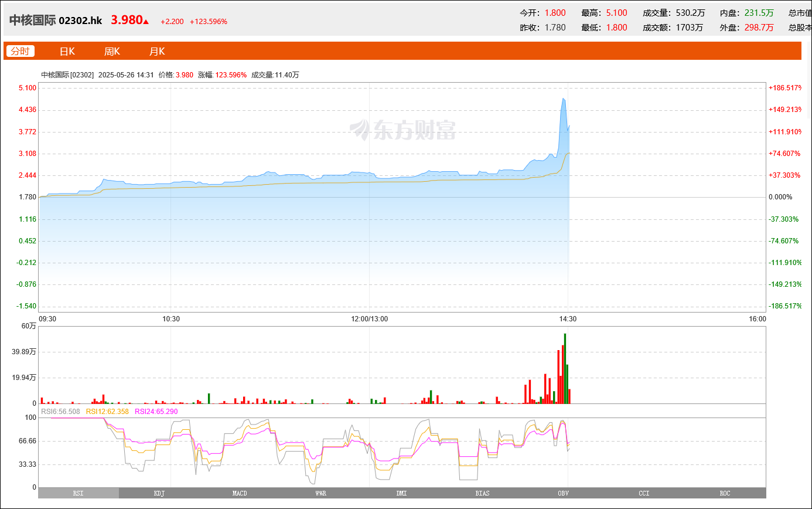Viewport: 812px width, 509px height.
Task: Click the stock name 中核国际 in header
Action: click(x=33, y=20)
